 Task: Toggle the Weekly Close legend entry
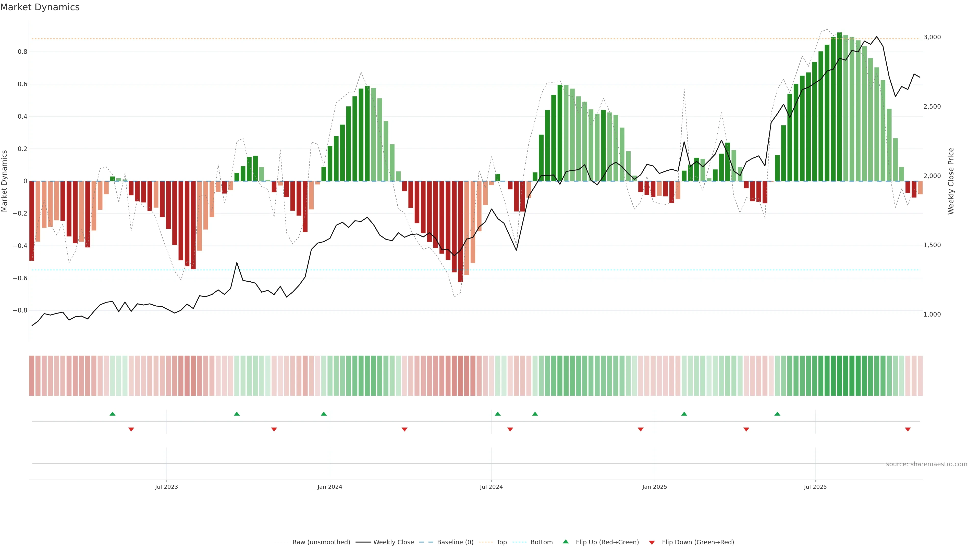pos(393,542)
